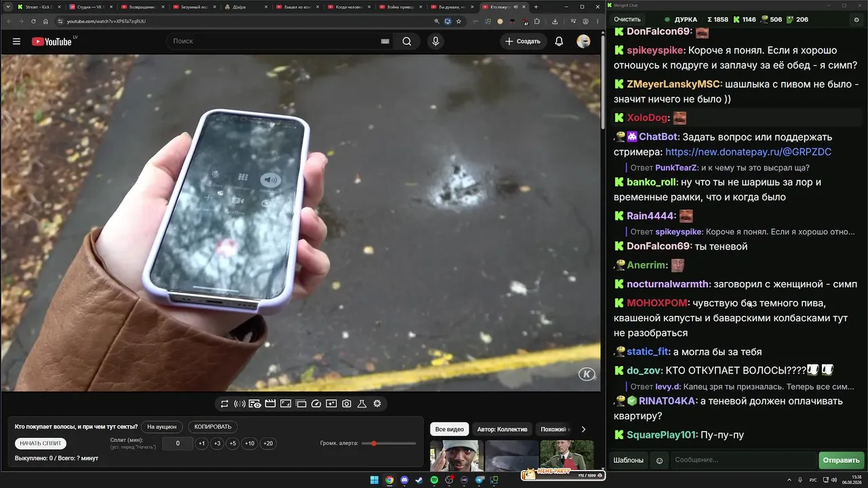Add +20 minutes to split
The image size is (868, 488).
(268, 444)
